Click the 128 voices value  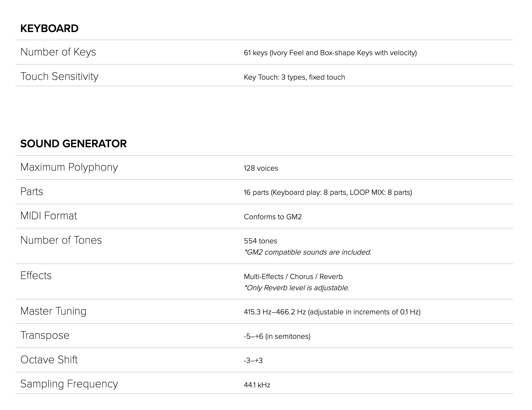[x=261, y=168]
